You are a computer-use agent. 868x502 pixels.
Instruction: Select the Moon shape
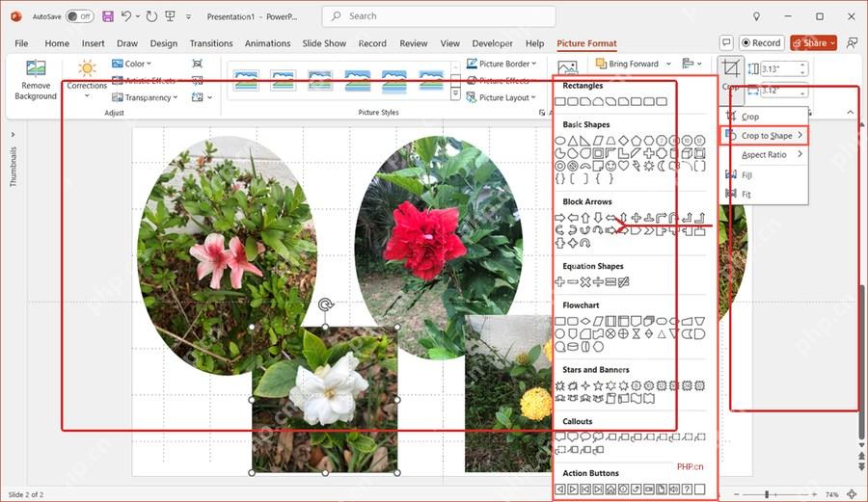[662, 166]
